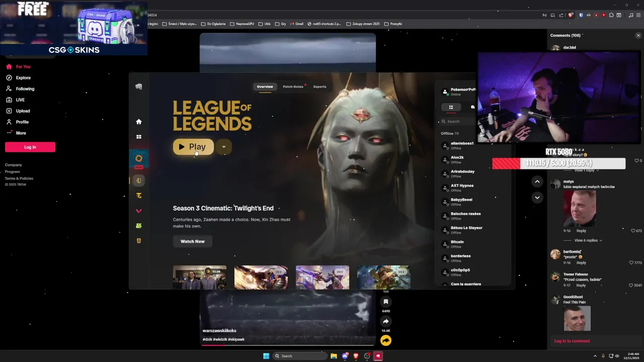Close the Comments panel
Screen dimensions: 644x362
pos(638,35)
